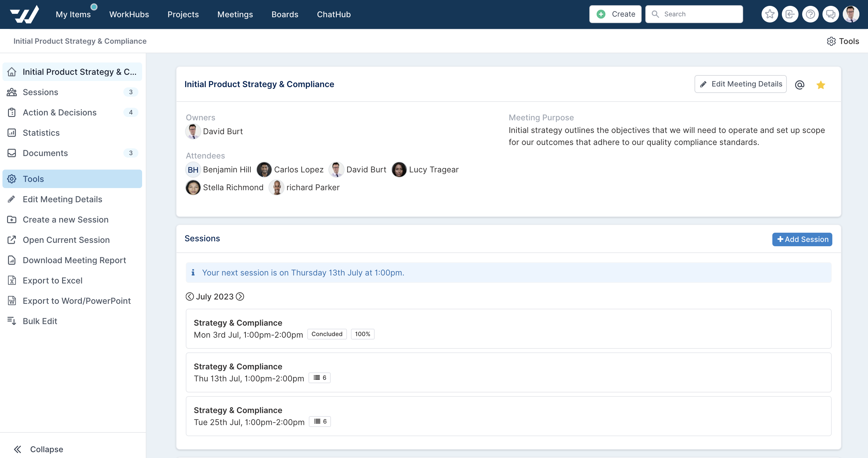Click attendee Carlos Lopez's avatar
Screen dimensions: 868x458
pos(264,170)
